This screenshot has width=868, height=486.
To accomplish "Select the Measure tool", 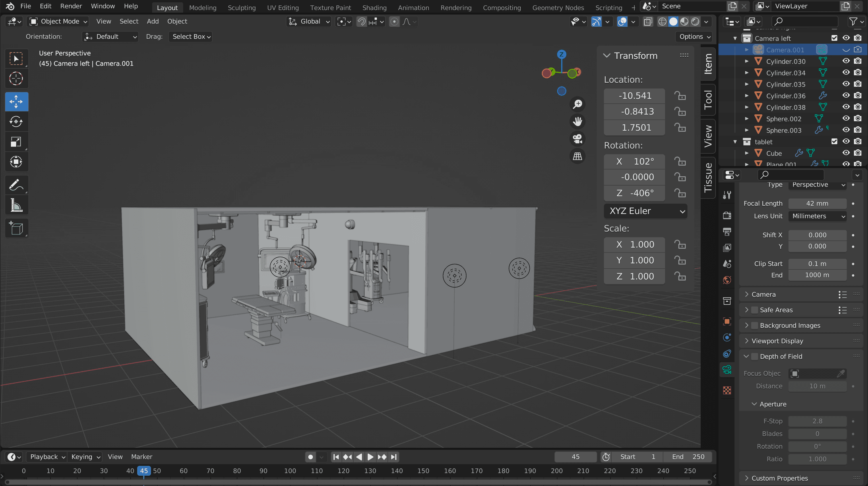I will [x=16, y=205].
